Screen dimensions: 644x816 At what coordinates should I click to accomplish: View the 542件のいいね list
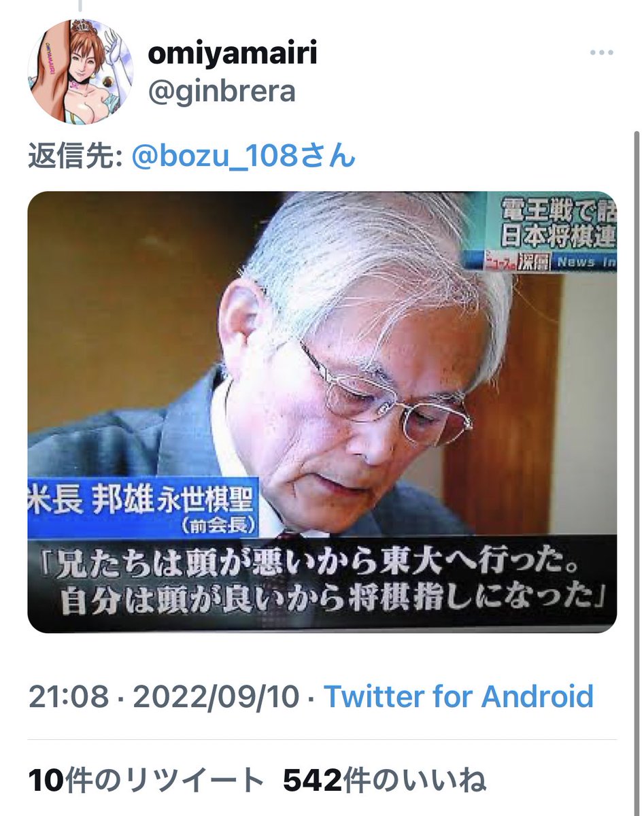385,781
